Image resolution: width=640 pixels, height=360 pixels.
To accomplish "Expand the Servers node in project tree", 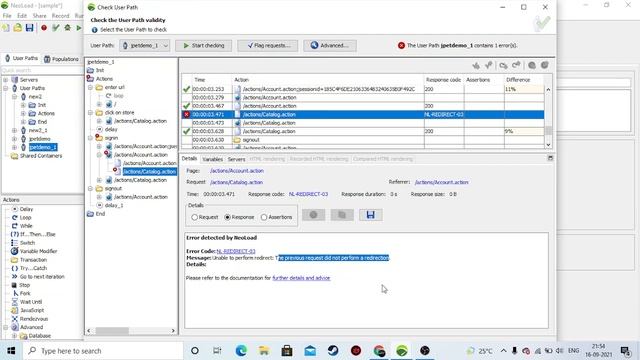I will tap(6, 80).
